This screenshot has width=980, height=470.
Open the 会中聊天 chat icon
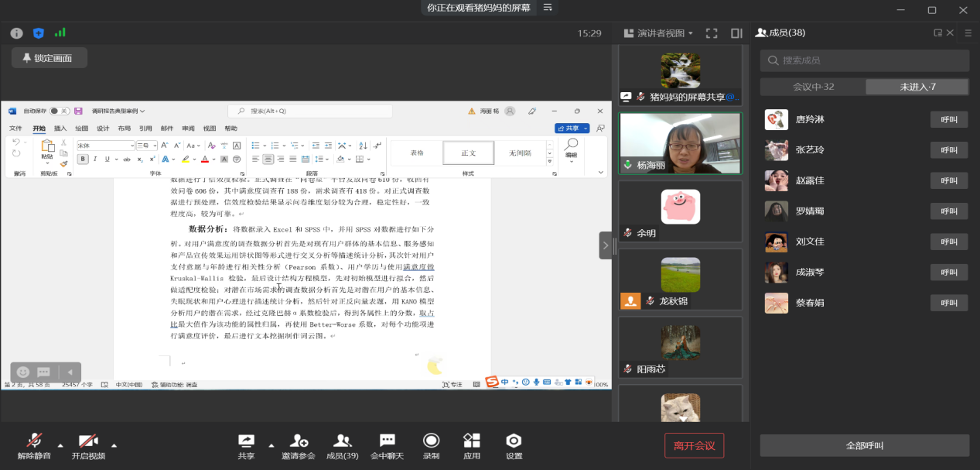387,446
